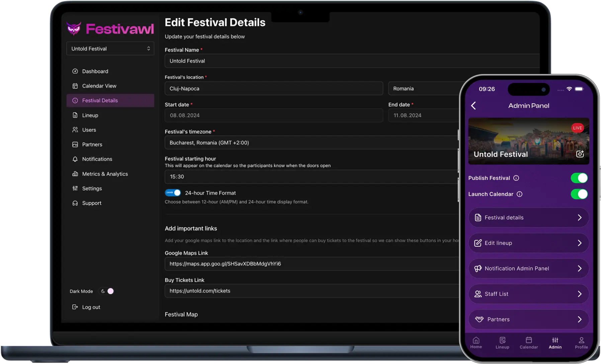
Task: Click the Cluj-Napoca location field
Action: coord(274,89)
